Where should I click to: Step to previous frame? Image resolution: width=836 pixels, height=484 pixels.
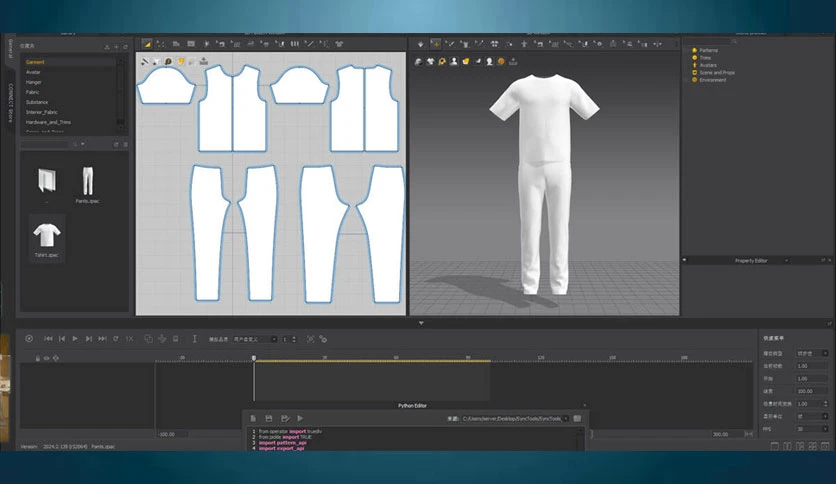[x=62, y=338]
